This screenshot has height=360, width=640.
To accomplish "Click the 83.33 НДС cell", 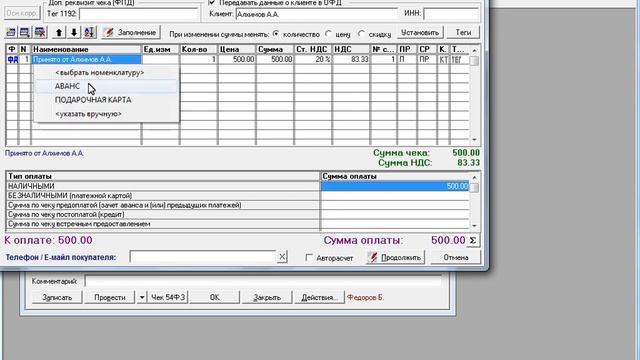I will pos(351,60).
